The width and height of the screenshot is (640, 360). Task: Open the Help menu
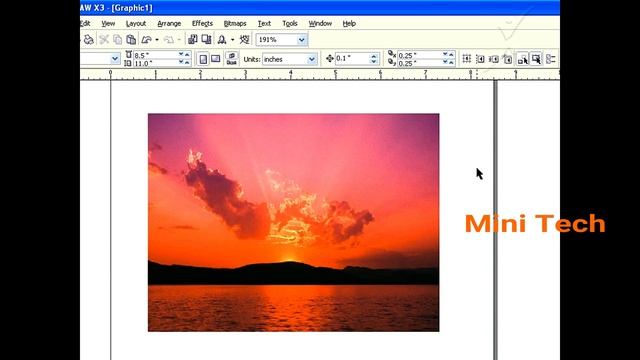pyautogui.click(x=349, y=24)
